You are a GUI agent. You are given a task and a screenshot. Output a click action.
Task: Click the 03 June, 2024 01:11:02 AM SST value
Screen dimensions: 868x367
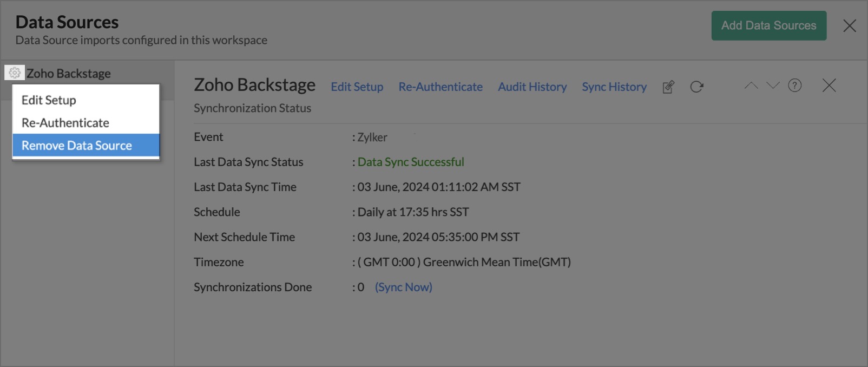439,187
